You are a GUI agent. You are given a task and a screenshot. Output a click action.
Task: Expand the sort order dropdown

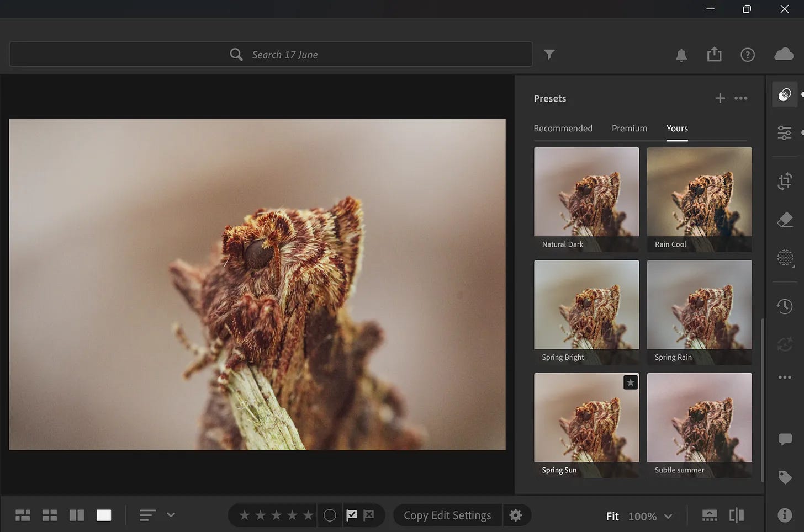pyautogui.click(x=171, y=515)
